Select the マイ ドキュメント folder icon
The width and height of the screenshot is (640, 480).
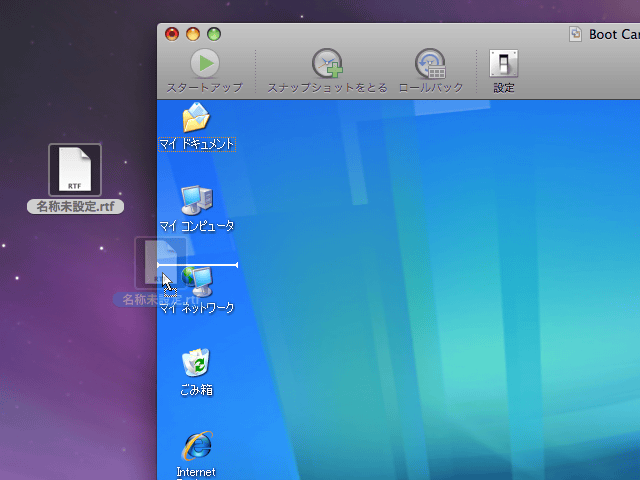tap(196, 118)
